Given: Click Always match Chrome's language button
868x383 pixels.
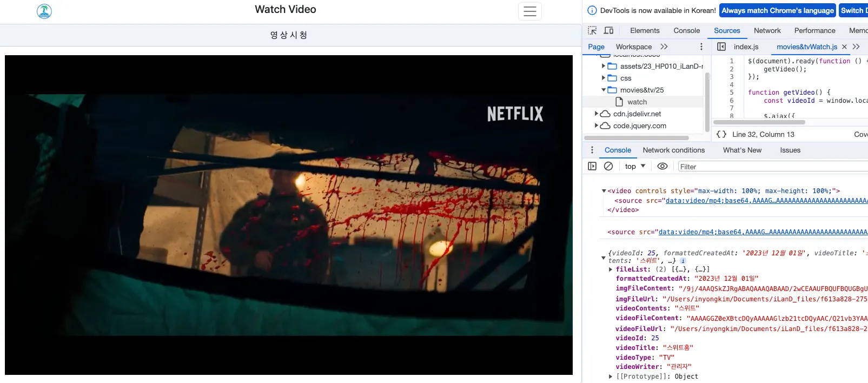Looking at the screenshot, I should [x=778, y=10].
